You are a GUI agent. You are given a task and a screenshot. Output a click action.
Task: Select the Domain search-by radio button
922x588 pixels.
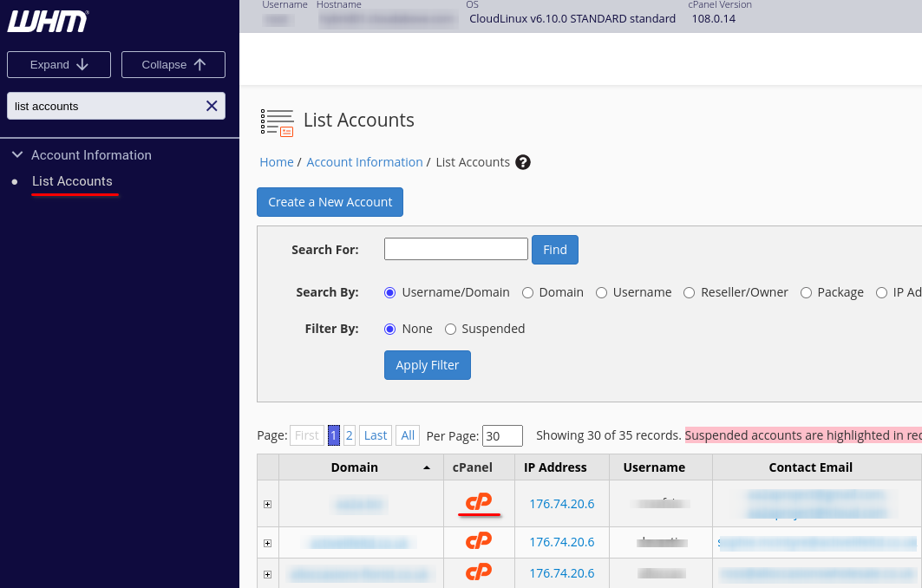coord(527,293)
